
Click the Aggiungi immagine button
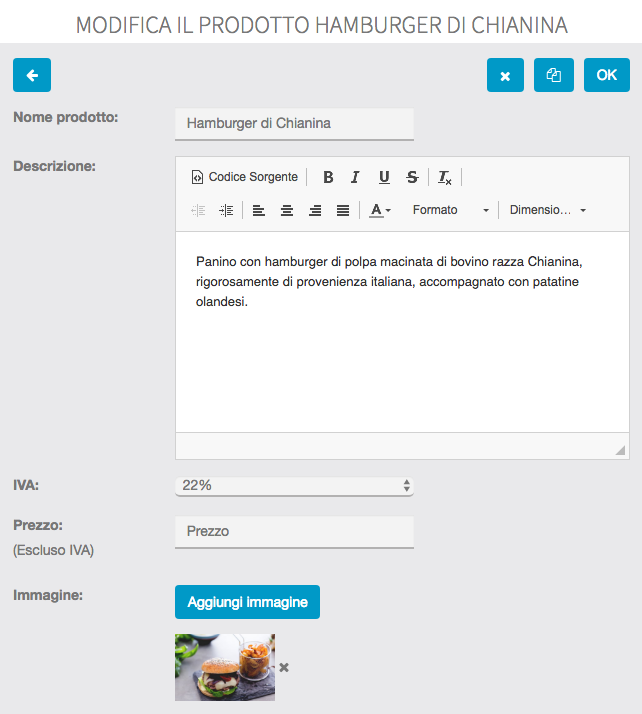(x=247, y=602)
